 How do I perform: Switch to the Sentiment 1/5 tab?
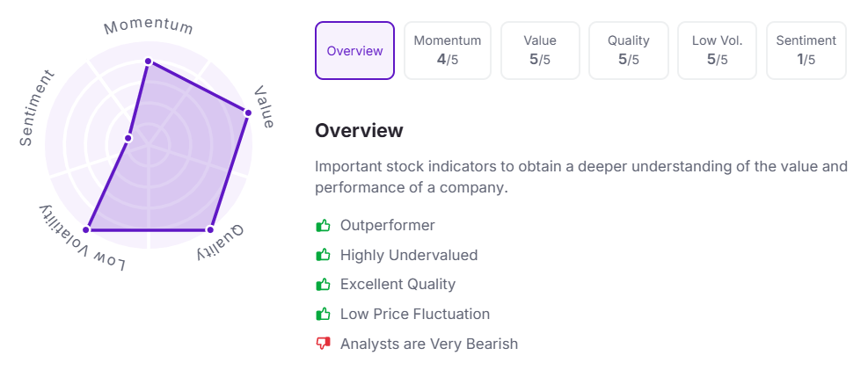(806, 51)
